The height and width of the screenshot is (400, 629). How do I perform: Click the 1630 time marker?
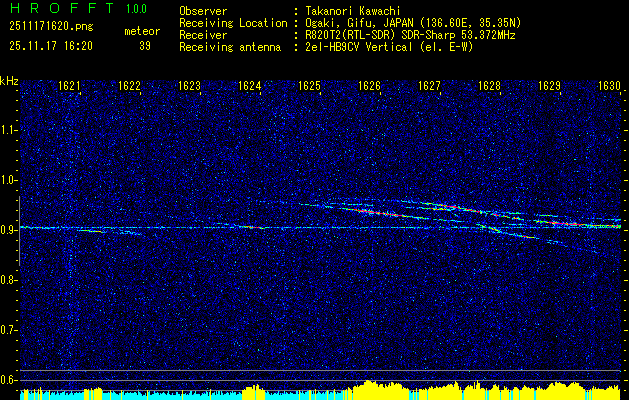point(609,86)
